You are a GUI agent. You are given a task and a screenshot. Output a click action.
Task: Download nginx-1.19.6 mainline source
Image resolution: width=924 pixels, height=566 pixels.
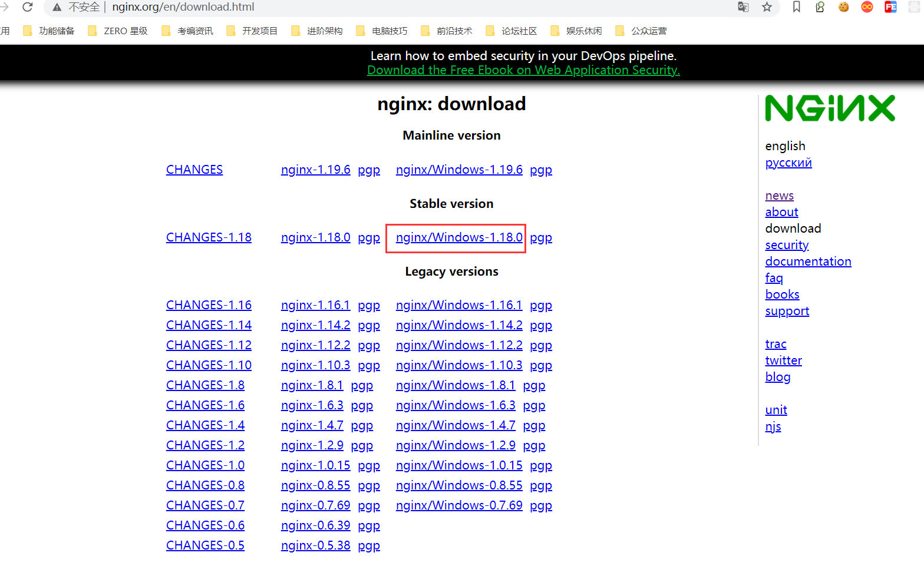coord(316,170)
